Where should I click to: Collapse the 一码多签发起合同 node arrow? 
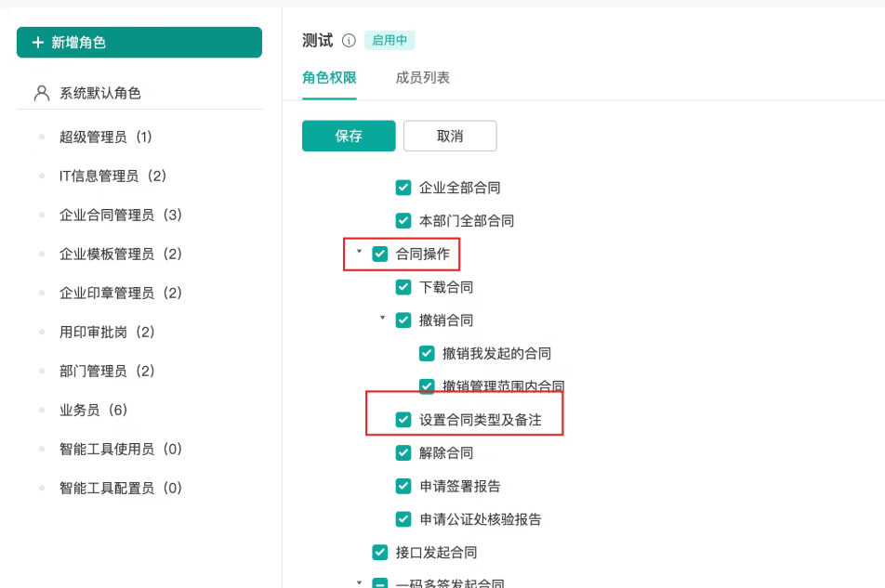coord(359,582)
